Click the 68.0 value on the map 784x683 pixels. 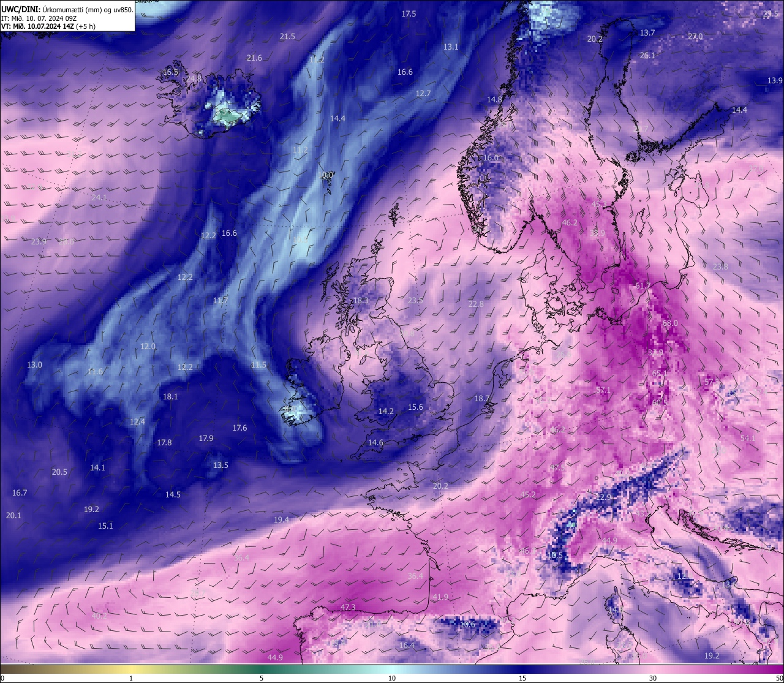coord(670,323)
